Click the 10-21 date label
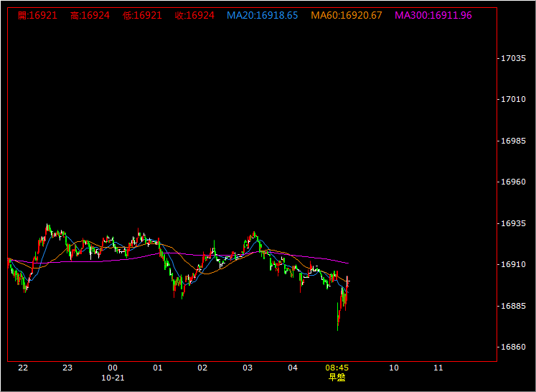Screen dimensions: 536x392 [x=113, y=378]
